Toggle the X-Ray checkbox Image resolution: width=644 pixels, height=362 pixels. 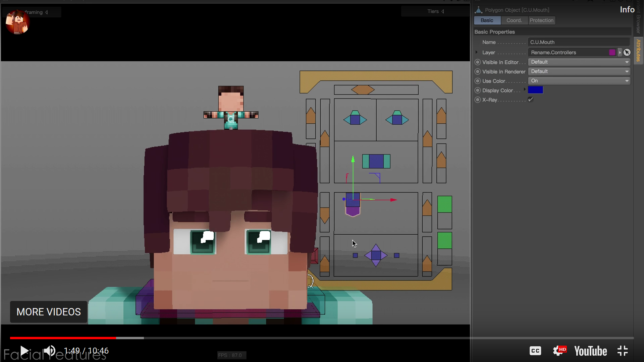[531, 99]
